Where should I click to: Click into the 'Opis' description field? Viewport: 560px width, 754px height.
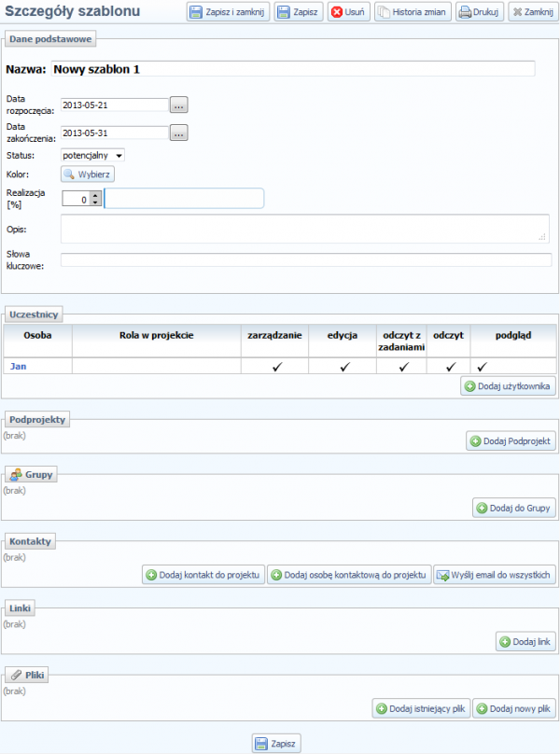point(304,229)
